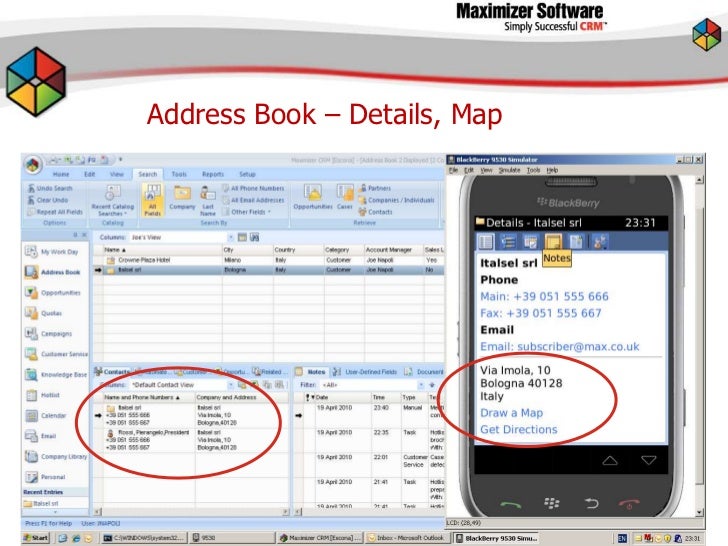This screenshot has height=546, width=728.
Task: Click the Main +39 051 555 666 link
Action: pos(544,296)
